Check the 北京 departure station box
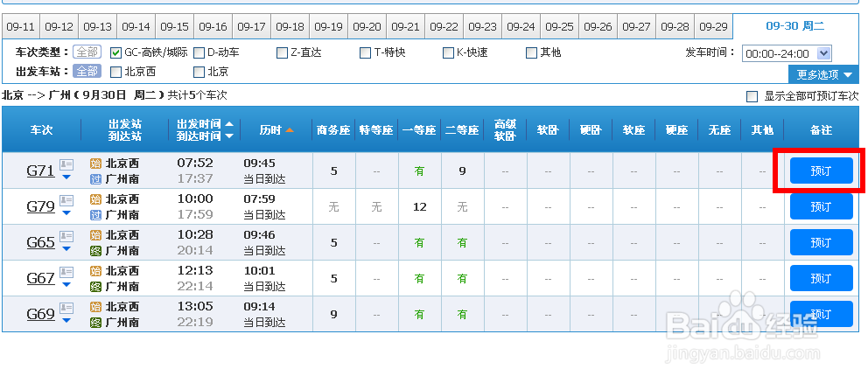 tap(199, 72)
